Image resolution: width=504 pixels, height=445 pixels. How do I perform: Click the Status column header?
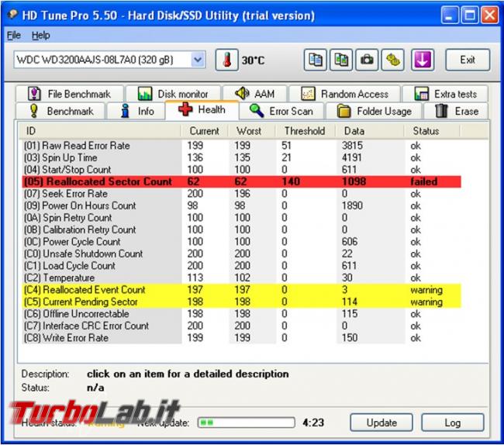pyautogui.click(x=432, y=131)
